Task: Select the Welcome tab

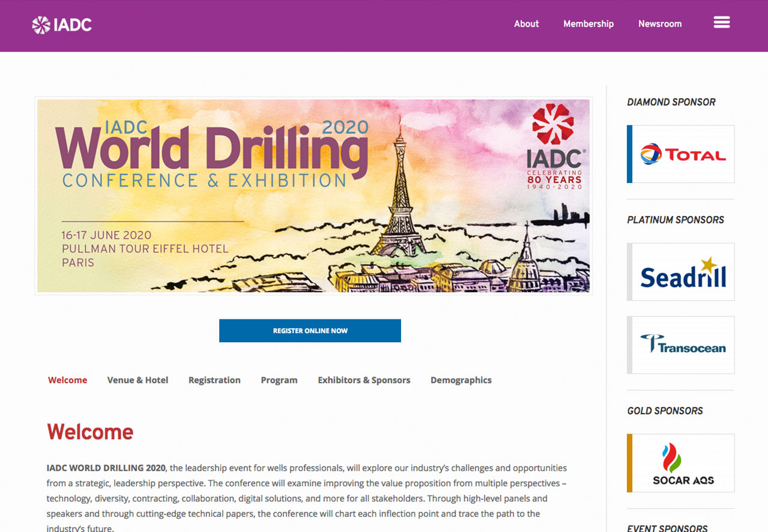Action: [x=68, y=380]
